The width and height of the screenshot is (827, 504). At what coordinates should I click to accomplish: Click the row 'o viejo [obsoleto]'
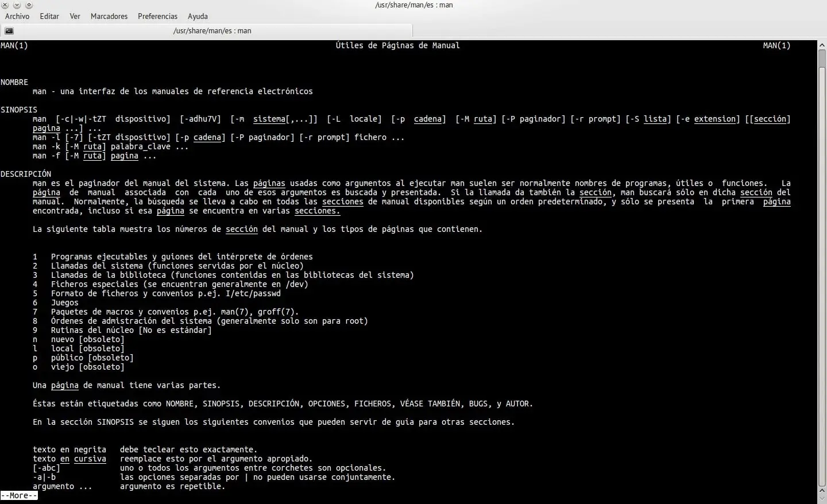[x=79, y=367]
